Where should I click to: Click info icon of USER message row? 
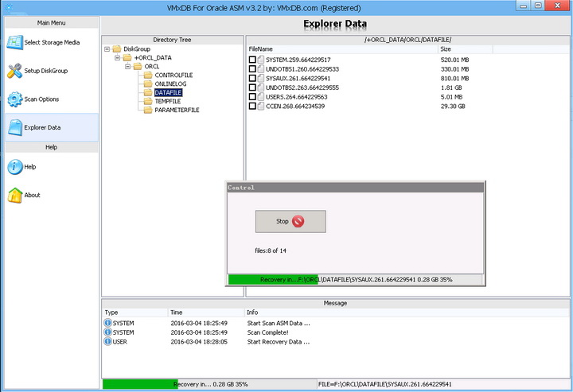tap(107, 342)
